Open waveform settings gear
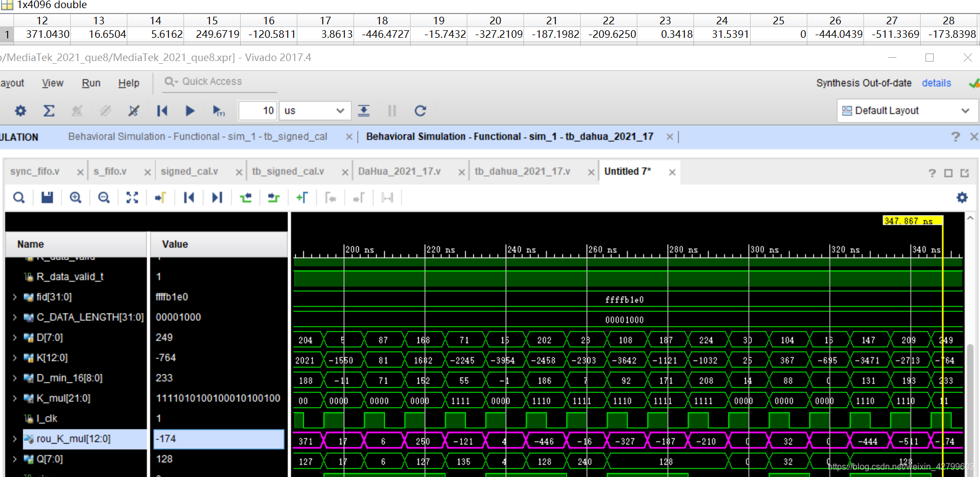This screenshot has width=980, height=477. (x=962, y=198)
